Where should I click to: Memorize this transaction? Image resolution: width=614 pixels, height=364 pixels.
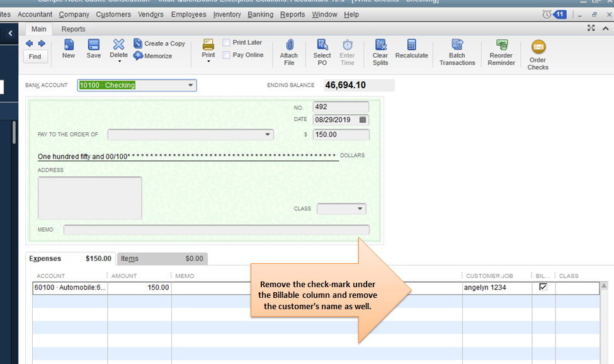point(153,56)
